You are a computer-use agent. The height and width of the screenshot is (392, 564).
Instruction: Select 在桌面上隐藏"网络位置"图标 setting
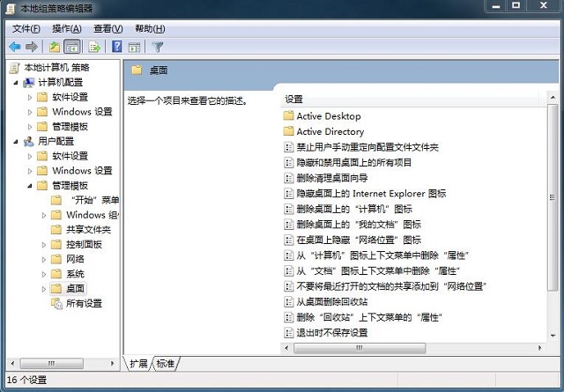(x=359, y=240)
